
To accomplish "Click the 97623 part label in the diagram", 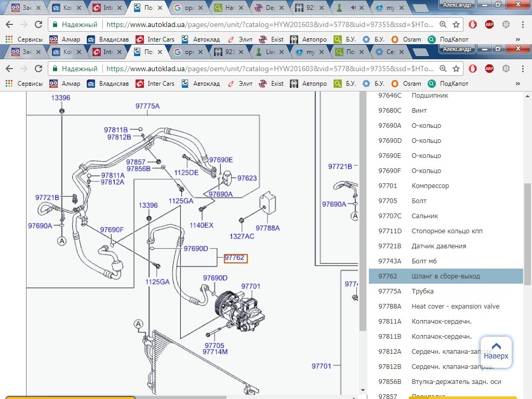I will 247,178.
